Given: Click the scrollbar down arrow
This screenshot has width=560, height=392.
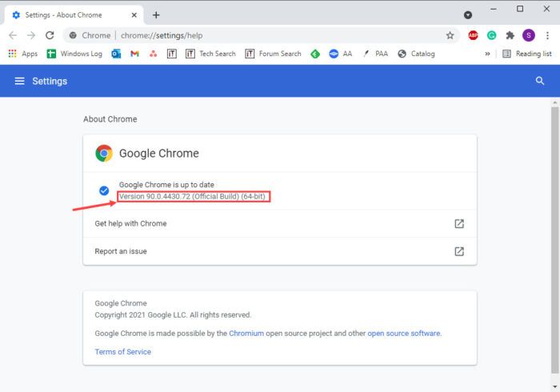Looking at the screenshot, I should (x=554, y=386).
